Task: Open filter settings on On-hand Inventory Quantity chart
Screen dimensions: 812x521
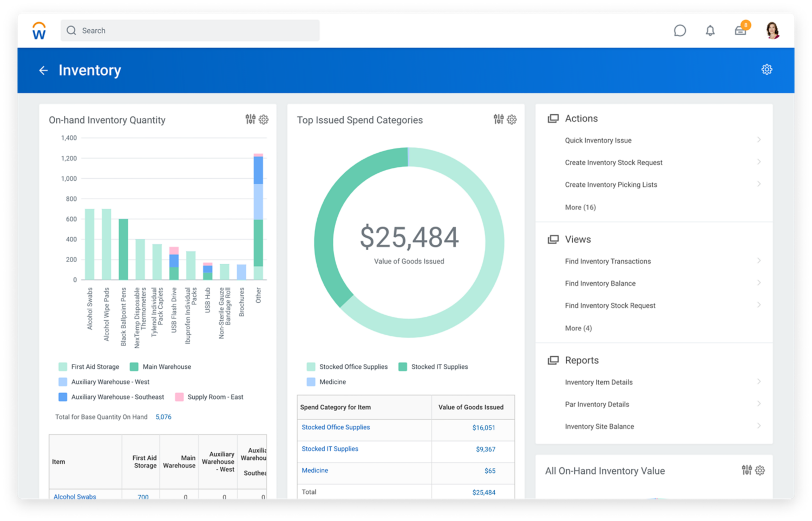Action: pyautogui.click(x=250, y=119)
